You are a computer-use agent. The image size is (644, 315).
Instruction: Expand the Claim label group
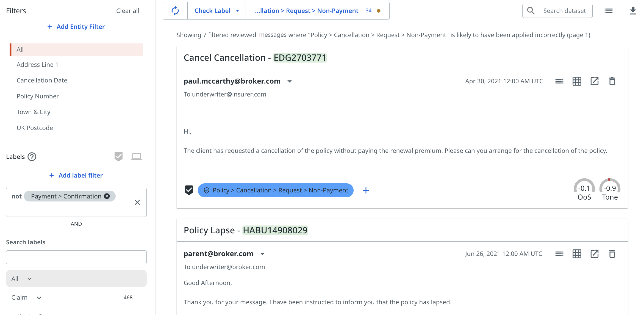click(39, 298)
